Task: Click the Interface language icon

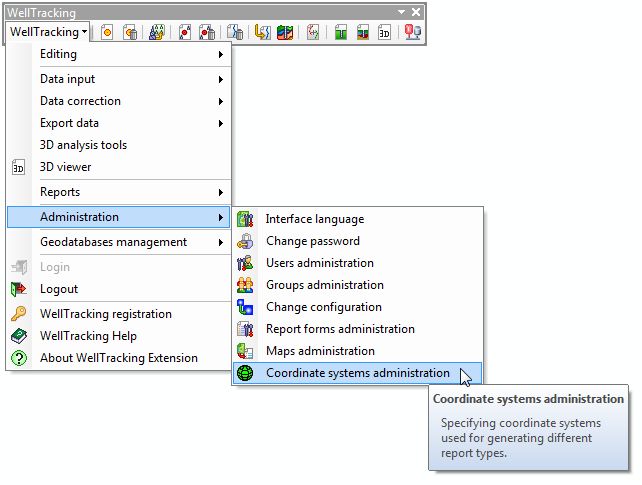Action: click(245, 219)
